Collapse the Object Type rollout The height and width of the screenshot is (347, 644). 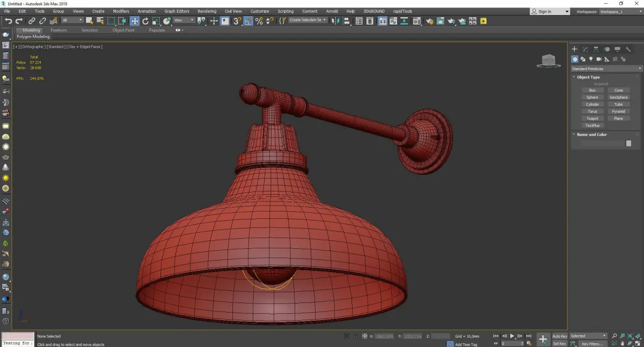(588, 77)
